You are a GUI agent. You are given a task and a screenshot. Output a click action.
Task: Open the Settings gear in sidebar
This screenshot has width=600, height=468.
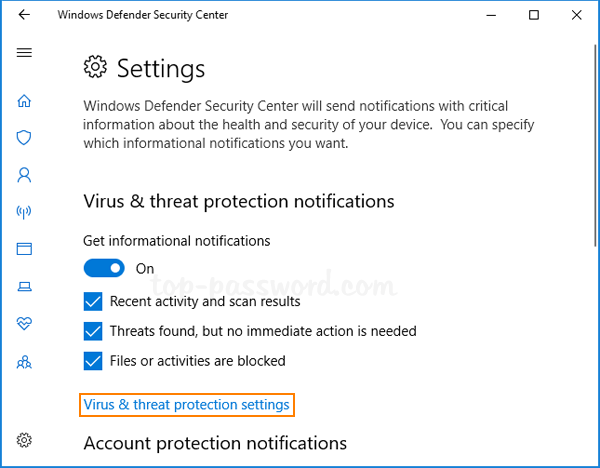click(x=24, y=440)
